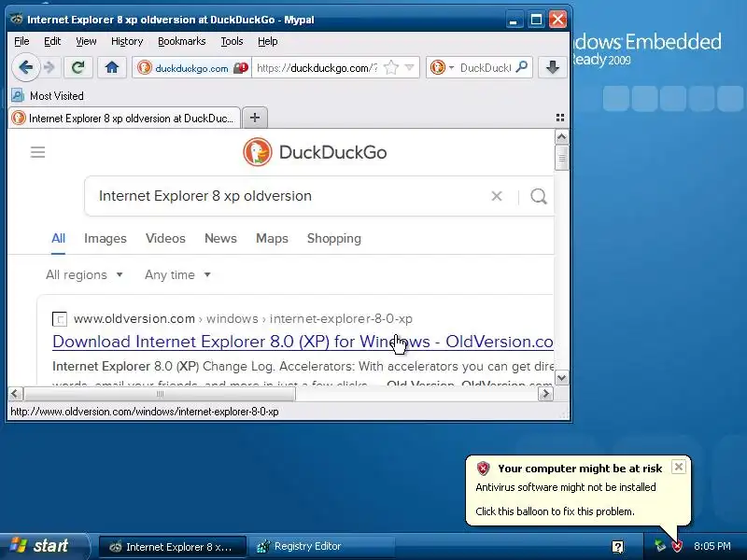Click the green system tray icon
747x560 pixels.
[x=660, y=546]
